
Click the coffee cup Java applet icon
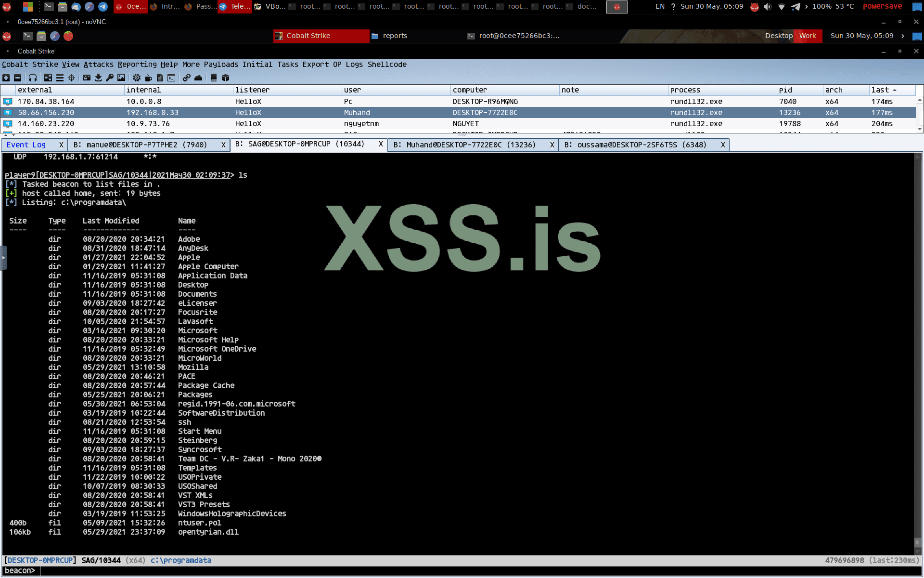point(148,78)
